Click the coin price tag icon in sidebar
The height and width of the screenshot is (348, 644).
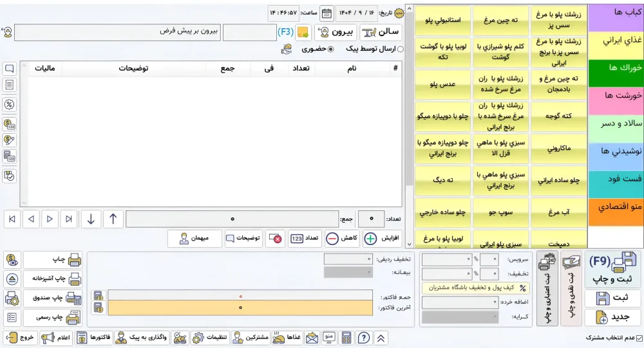click(10, 140)
